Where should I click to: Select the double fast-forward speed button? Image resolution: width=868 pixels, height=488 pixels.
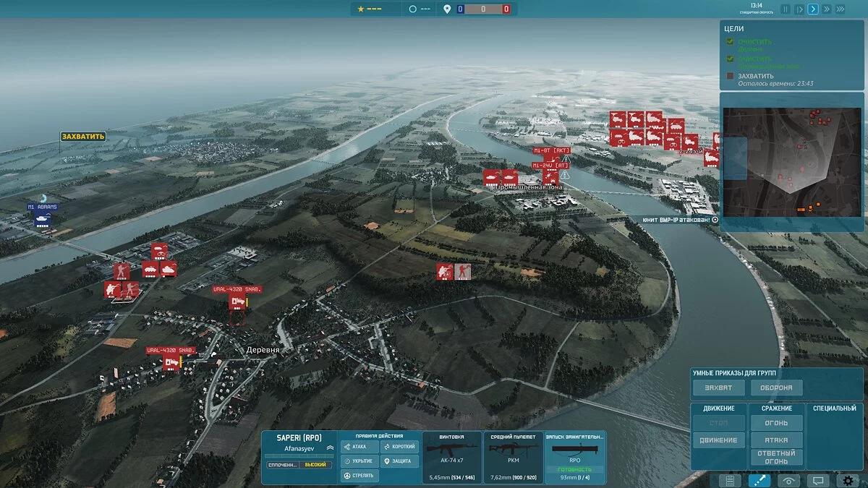click(x=826, y=9)
